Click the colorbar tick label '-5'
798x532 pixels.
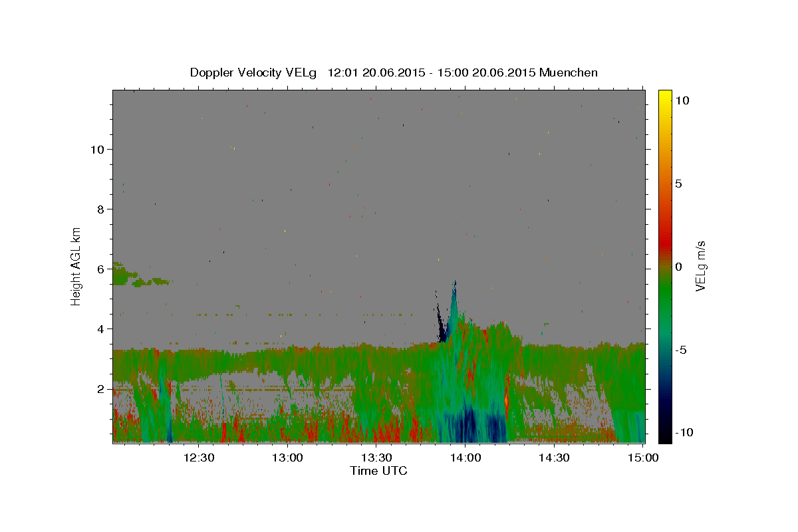pyautogui.click(x=681, y=350)
